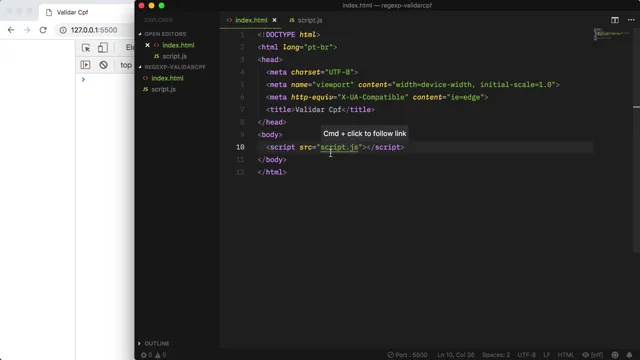Image resolution: width=640 pixels, height=360 pixels.
Task: Collapse the REGEXP-VALIDARCPF folder section
Action: pyautogui.click(x=175, y=67)
